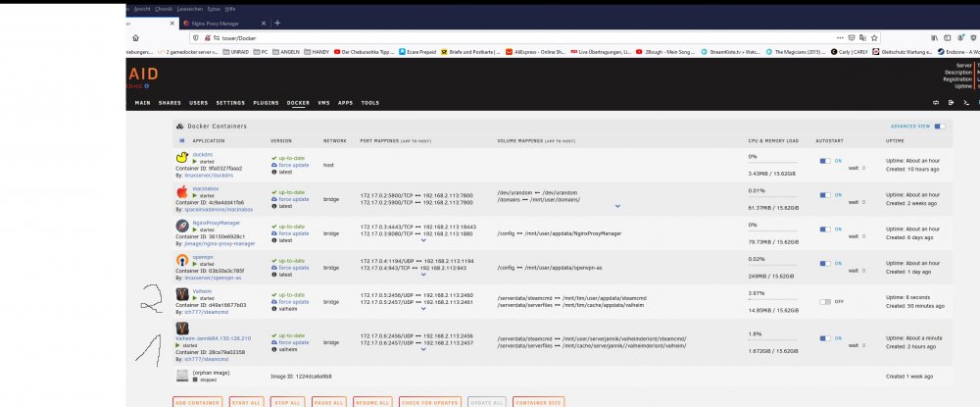The height and width of the screenshot is (407, 980).
Task: Click the Valheim container icon
Action: click(182, 294)
